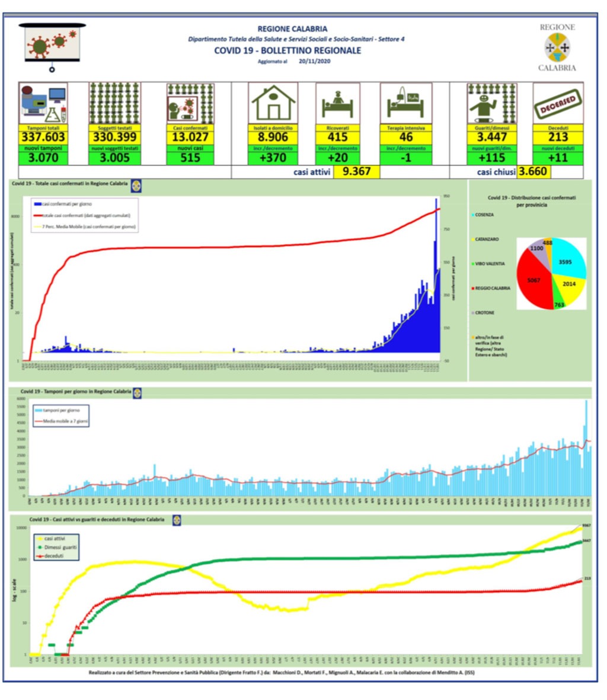Screen dimensions: 607x700
Task: Click the nuovi casi 515 green box
Action: click(191, 158)
